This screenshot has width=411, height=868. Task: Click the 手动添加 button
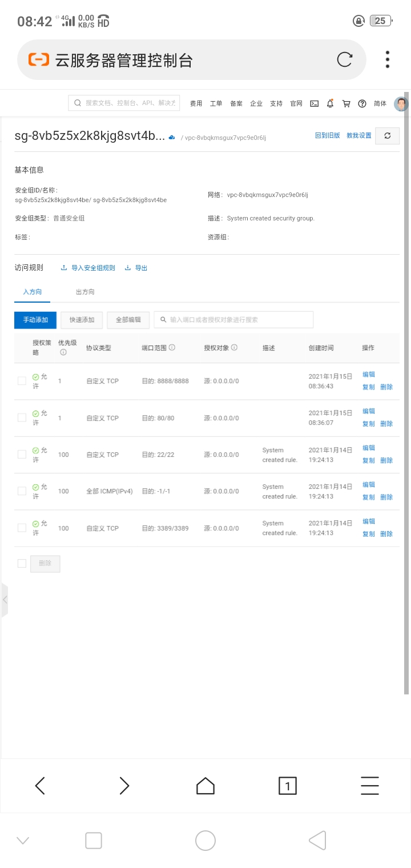(35, 320)
